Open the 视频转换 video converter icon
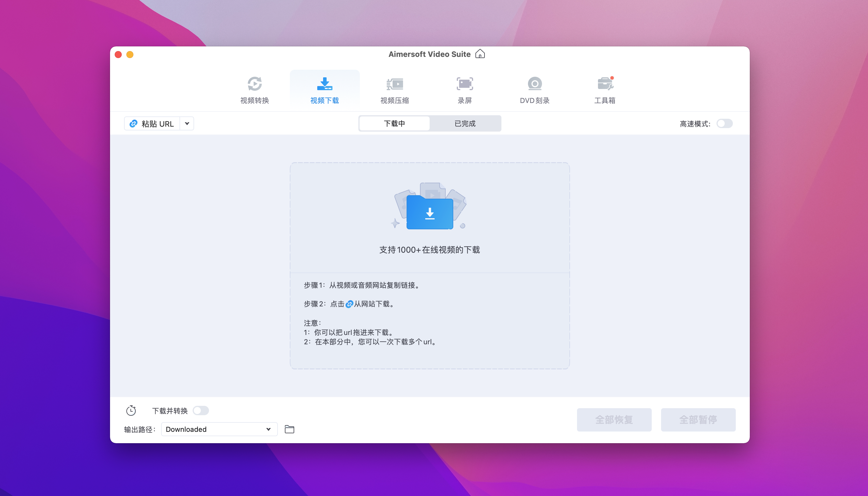This screenshot has width=868, height=496. coord(255,84)
